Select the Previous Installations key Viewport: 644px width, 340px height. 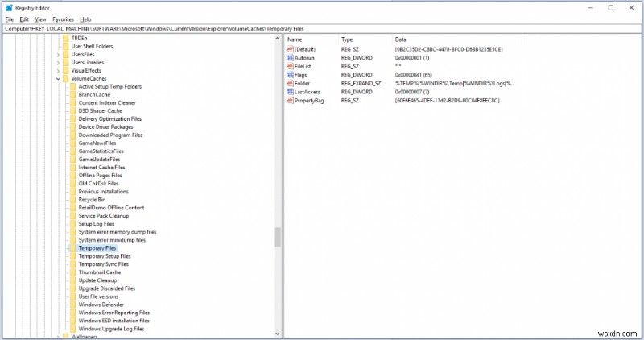pos(104,192)
